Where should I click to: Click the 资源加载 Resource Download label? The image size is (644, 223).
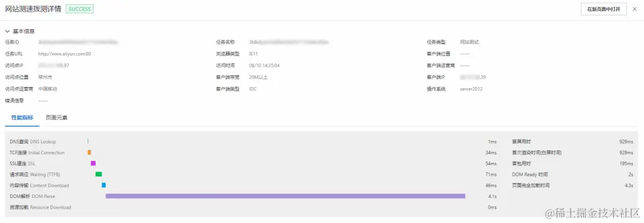coord(41,207)
